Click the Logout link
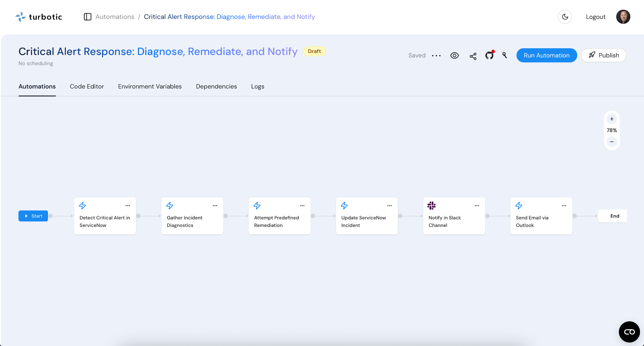Screen dimensions: 644x346 [x=596, y=17]
